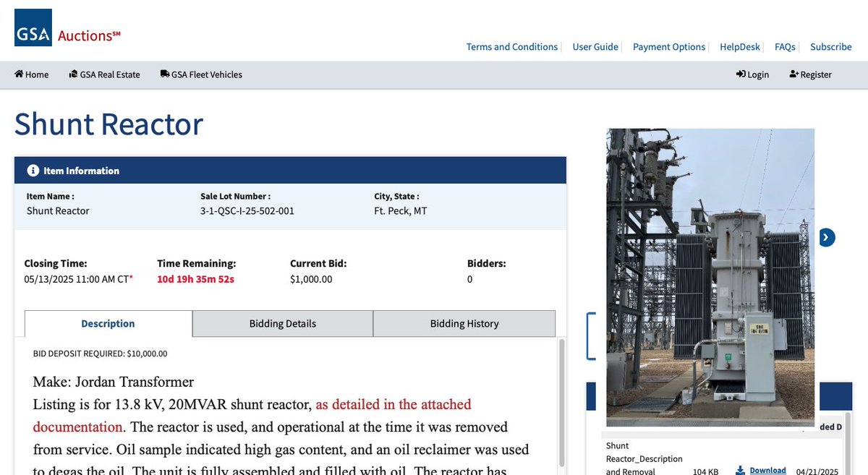Image resolution: width=868 pixels, height=475 pixels.
Task: Switch to the Bidding Details tab
Action: click(x=283, y=324)
